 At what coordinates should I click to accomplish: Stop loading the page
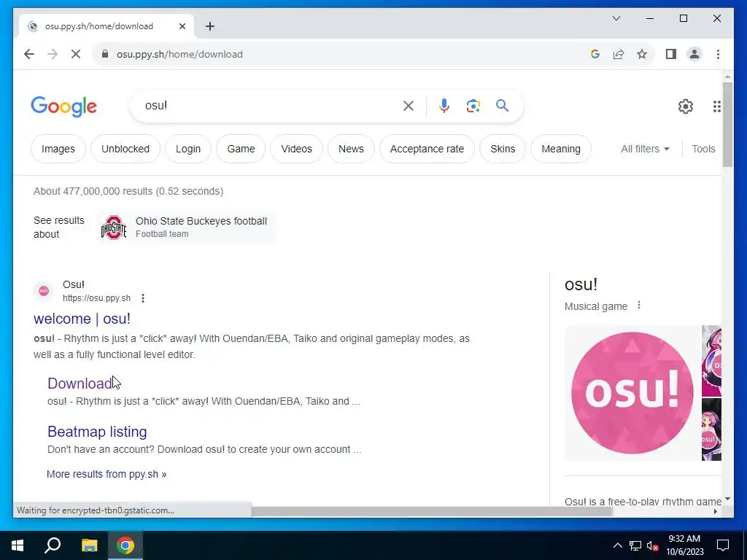tap(76, 54)
